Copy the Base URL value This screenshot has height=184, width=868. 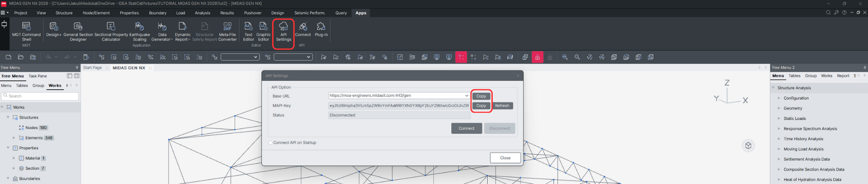(481, 96)
